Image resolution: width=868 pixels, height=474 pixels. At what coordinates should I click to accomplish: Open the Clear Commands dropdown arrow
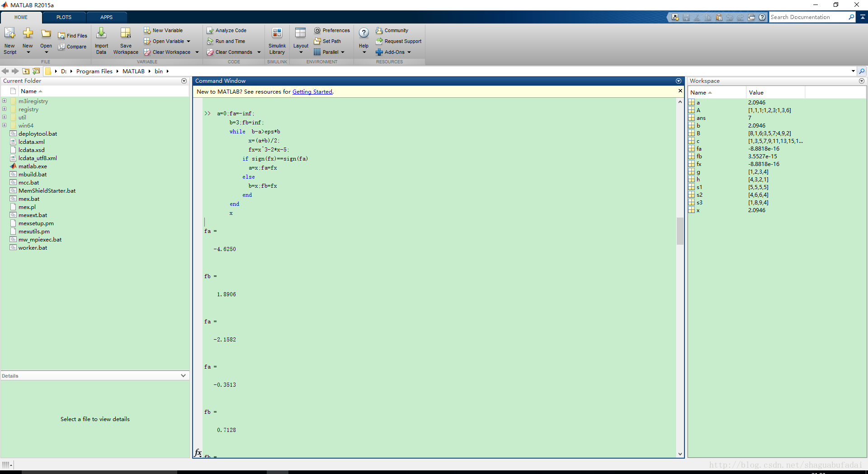pos(259,52)
